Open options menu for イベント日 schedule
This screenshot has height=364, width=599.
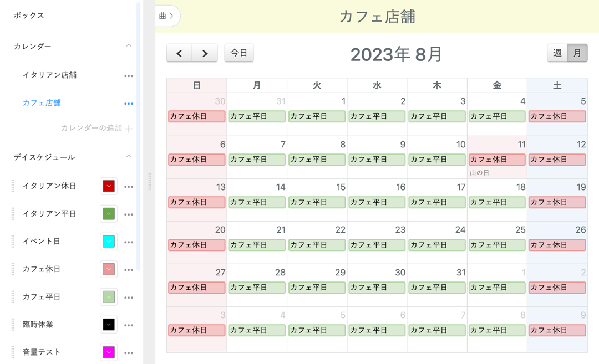[x=129, y=242]
